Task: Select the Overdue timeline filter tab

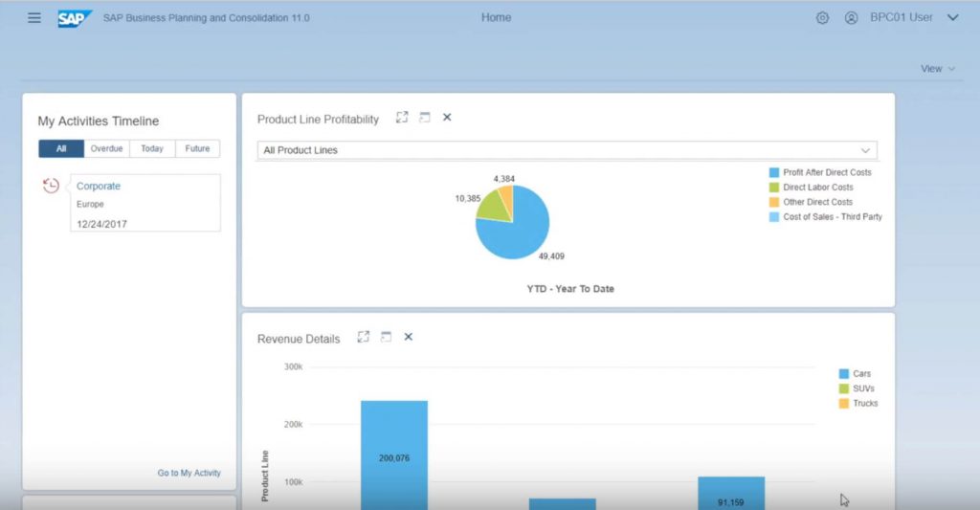Action: tap(107, 148)
